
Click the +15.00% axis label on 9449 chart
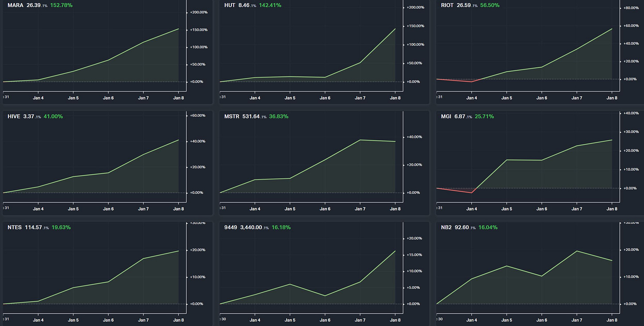click(415, 255)
